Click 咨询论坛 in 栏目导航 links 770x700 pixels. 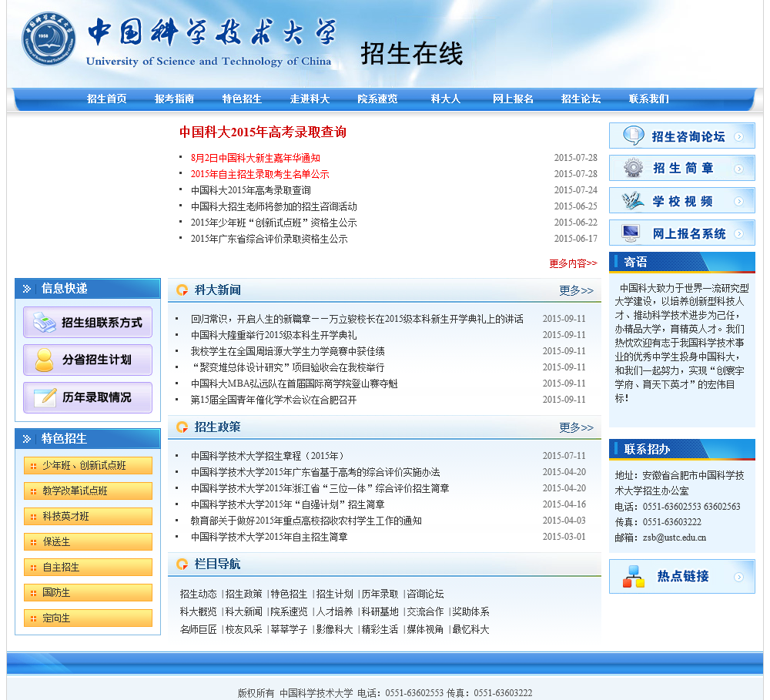coord(425,594)
